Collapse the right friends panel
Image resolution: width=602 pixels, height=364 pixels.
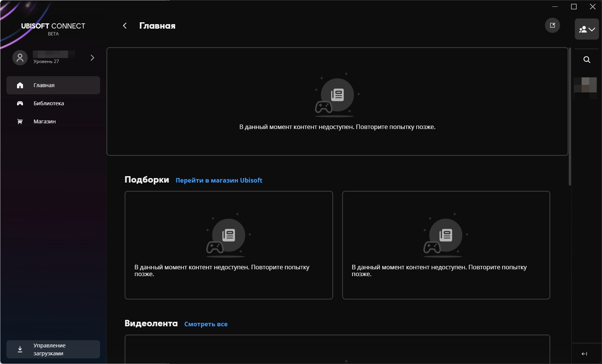click(x=584, y=354)
